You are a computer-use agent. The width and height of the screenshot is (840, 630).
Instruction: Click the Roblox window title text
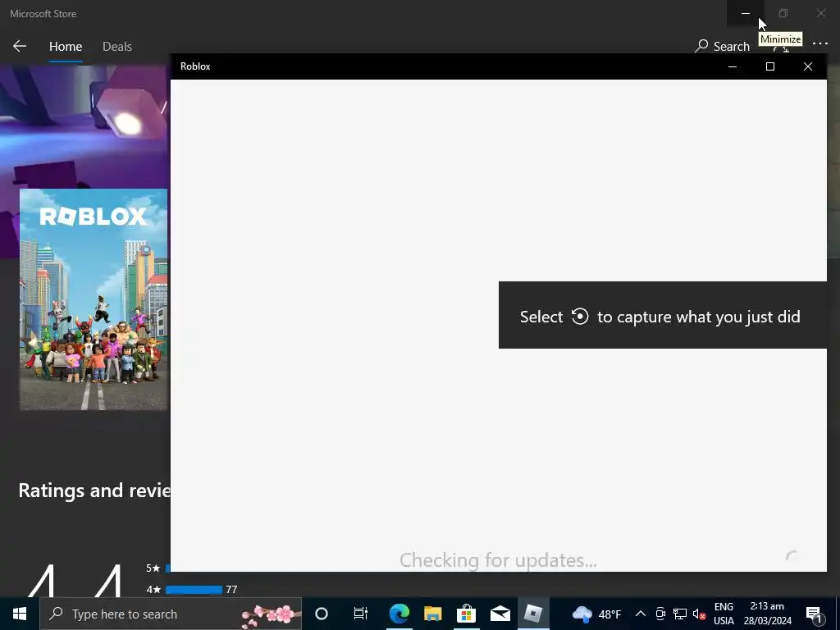(x=195, y=66)
